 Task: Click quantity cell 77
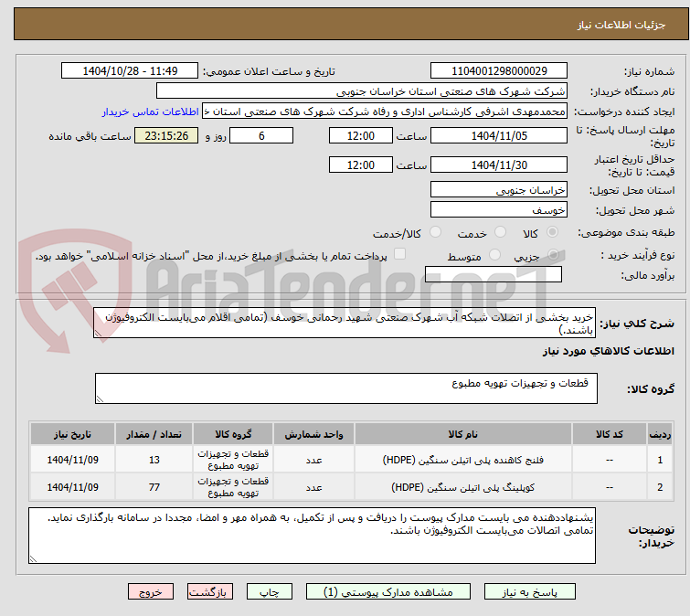click(154, 487)
